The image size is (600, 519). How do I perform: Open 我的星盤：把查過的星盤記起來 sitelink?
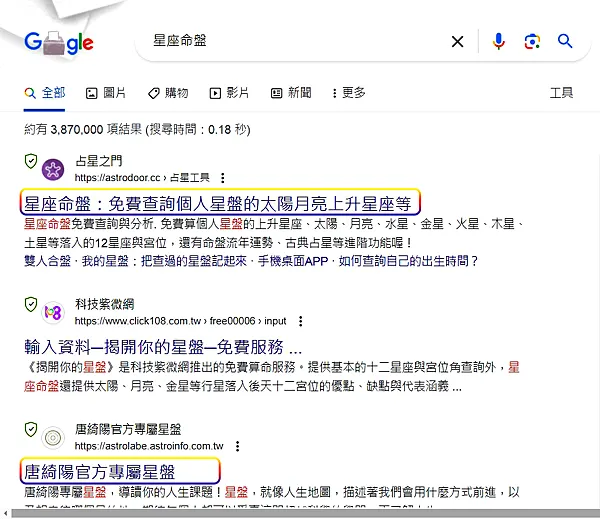coord(164,261)
